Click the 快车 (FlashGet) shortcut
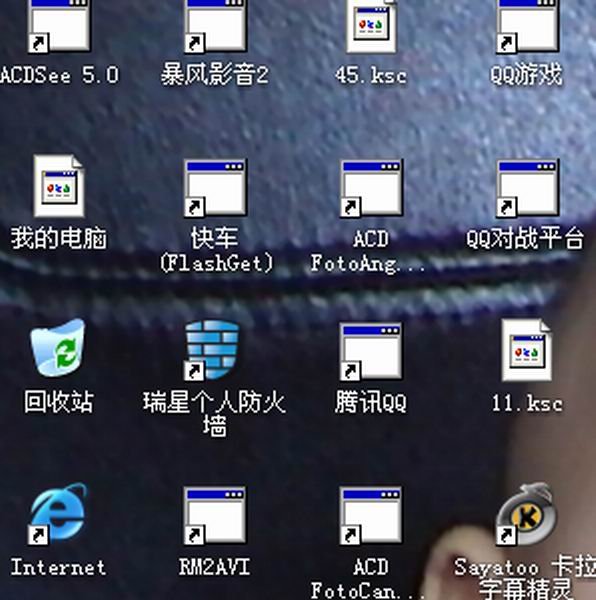This screenshot has width=596, height=600. [215, 188]
